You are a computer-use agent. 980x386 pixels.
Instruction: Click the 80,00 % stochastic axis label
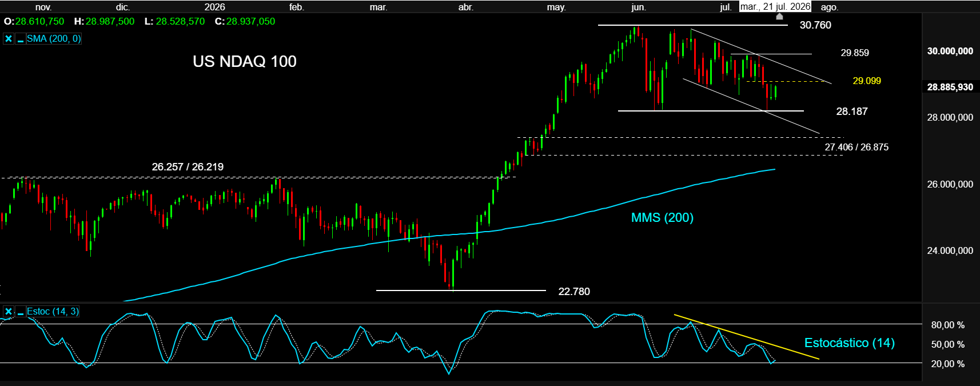(x=948, y=325)
